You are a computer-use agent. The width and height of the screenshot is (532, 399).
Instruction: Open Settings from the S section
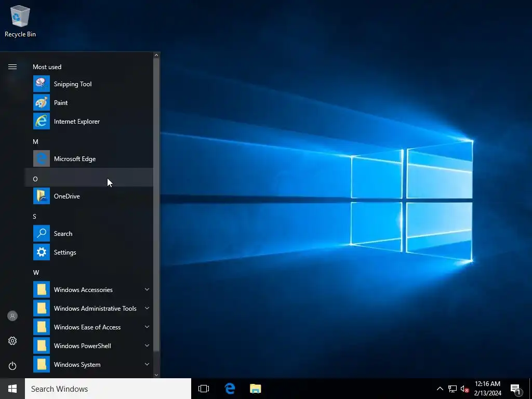[x=89, y=252]
